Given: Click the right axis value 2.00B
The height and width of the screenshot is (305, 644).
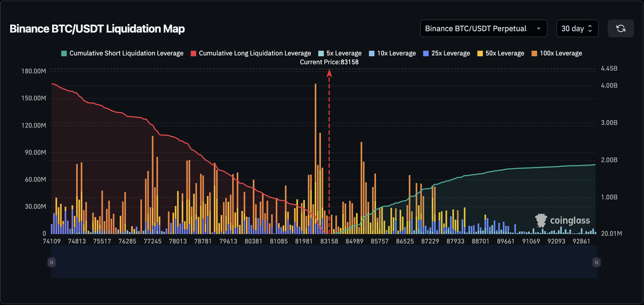Looking at the screenshot, I should coord(610,160).
